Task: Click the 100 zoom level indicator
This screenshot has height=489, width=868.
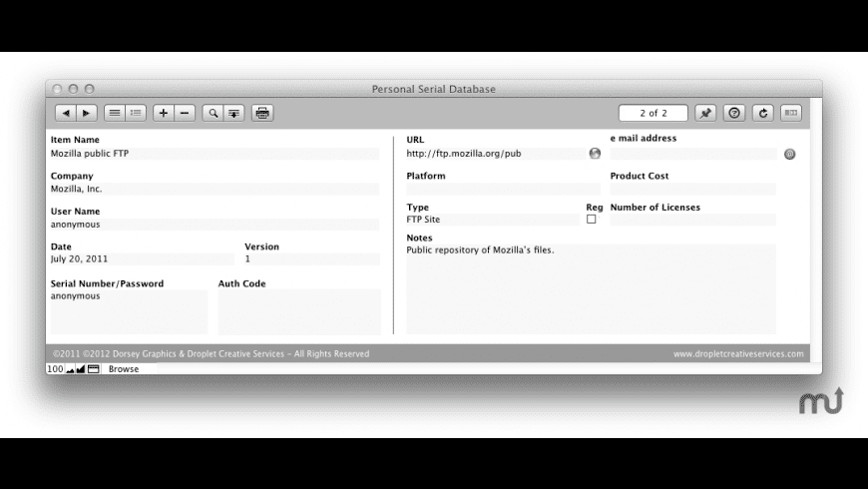Action: click(x=55, y=369)
